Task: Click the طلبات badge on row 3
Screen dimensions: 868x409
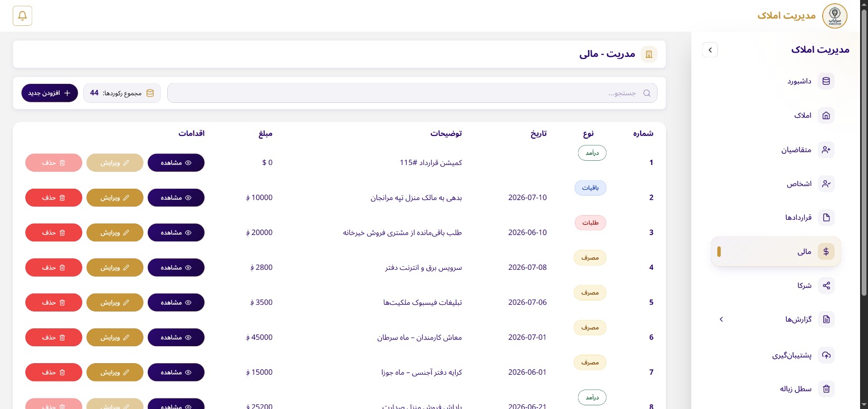Action: coord(590,223)
